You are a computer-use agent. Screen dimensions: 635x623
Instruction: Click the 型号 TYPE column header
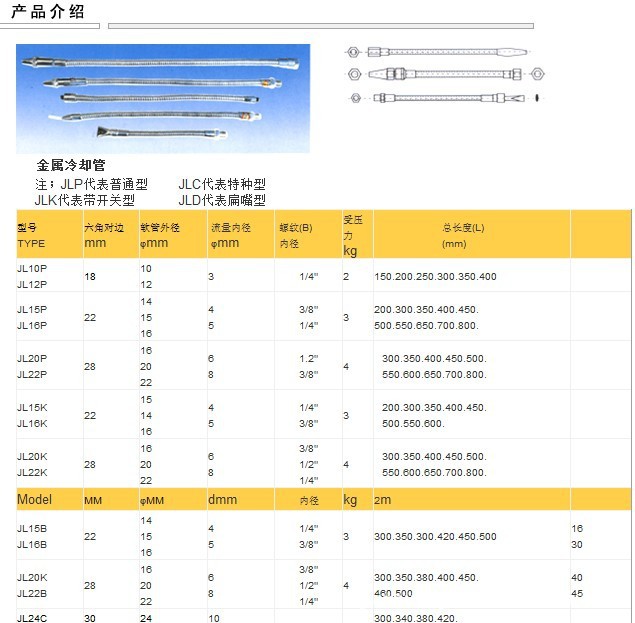(32, 235)
